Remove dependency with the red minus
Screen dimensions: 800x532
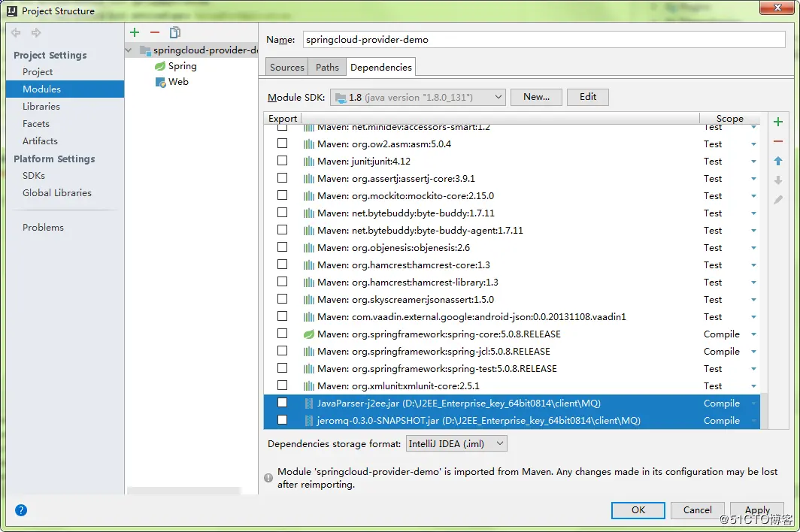[x=777, y=141]
